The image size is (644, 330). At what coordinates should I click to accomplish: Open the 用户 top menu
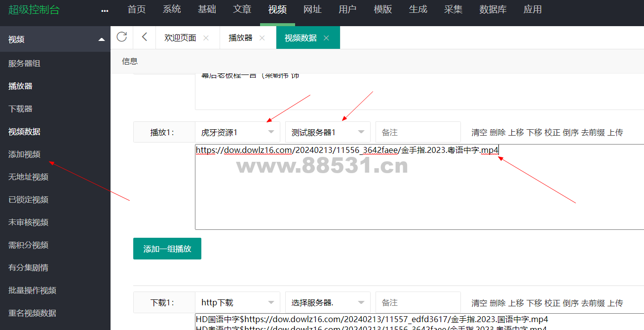[x=347, y=9]
